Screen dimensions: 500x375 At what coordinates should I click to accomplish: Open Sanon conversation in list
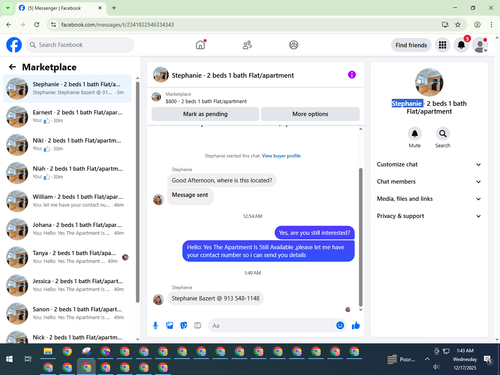[x=67, y=314]
